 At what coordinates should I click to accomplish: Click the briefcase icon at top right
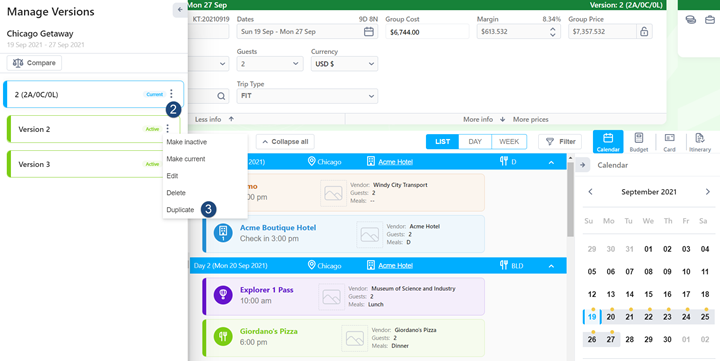coord(710,19)
